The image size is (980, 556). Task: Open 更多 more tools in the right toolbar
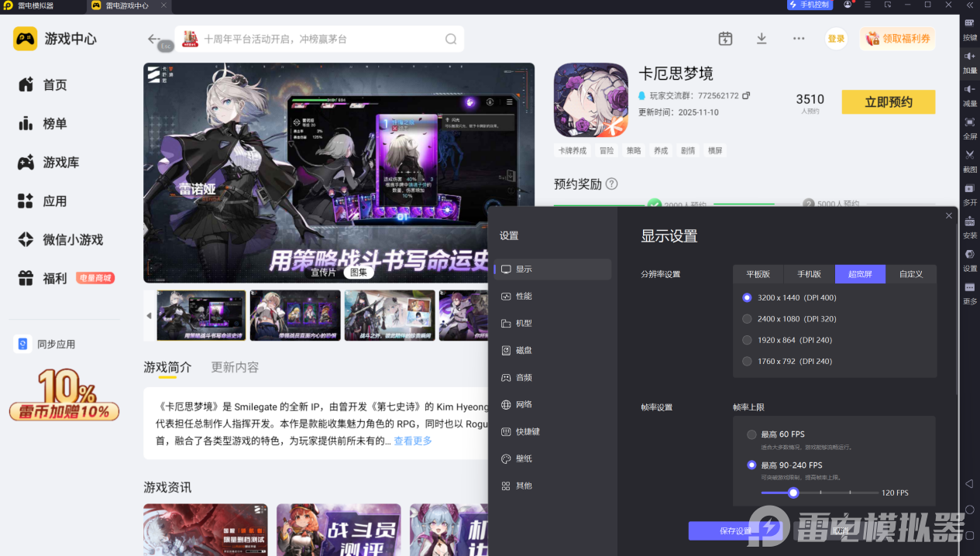(x=969, y=293)
